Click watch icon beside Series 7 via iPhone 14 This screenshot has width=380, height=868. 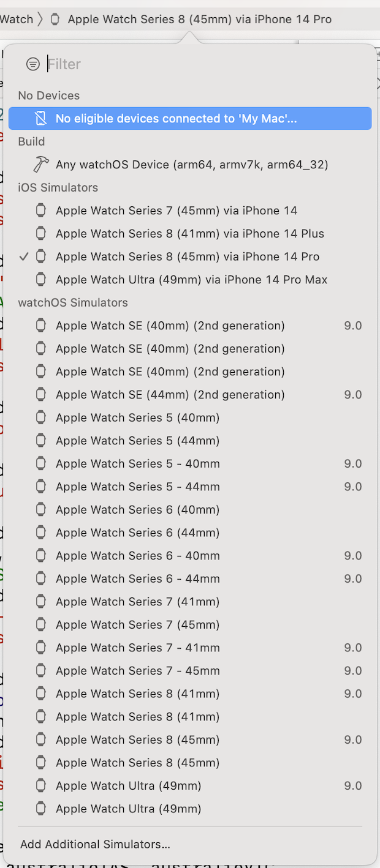coord(41,211)
